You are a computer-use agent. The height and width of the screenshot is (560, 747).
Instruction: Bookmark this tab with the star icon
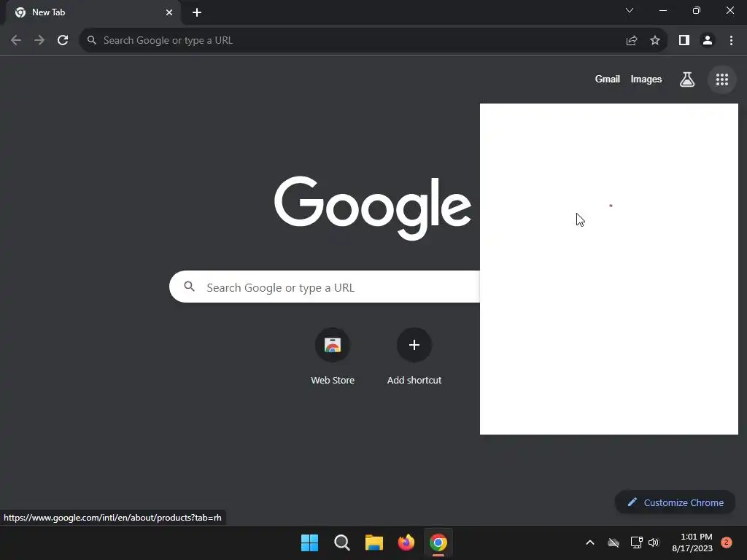(655, 41)
